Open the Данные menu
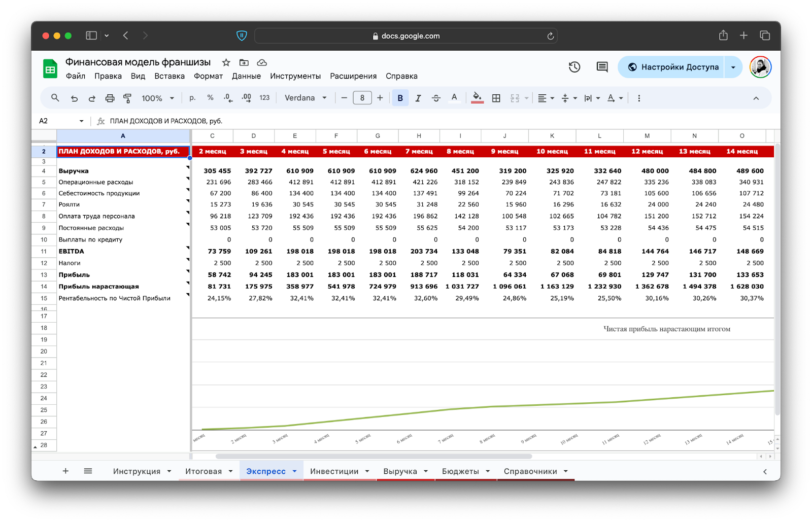The height and width of the screenshot is (522, 812). 246,76
